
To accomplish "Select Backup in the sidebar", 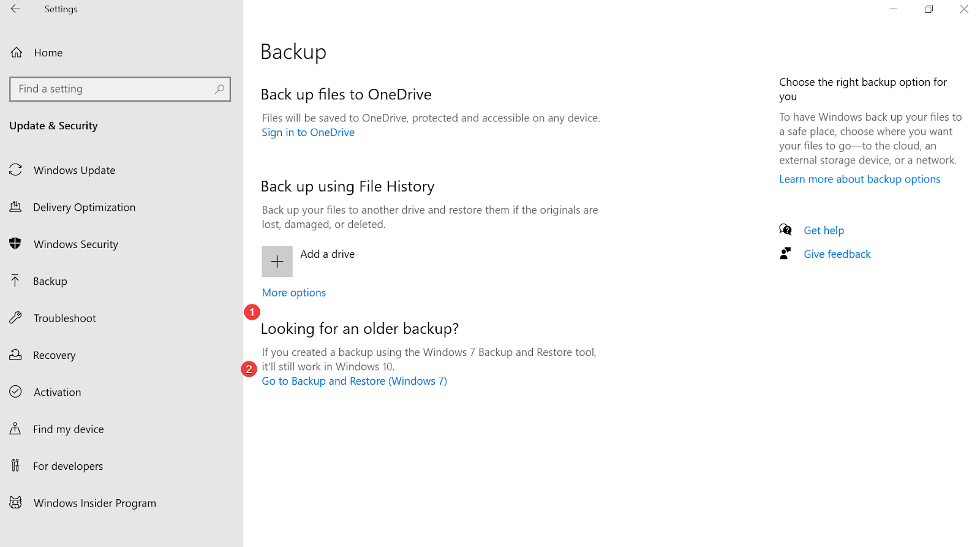I will click(x=50, y=281).
